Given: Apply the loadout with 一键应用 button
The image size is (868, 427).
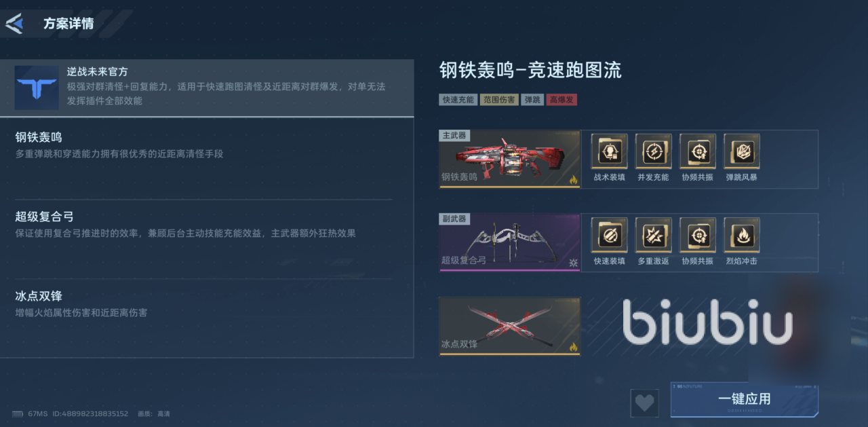Looking at the screenshot, I should tap(744, 400).
